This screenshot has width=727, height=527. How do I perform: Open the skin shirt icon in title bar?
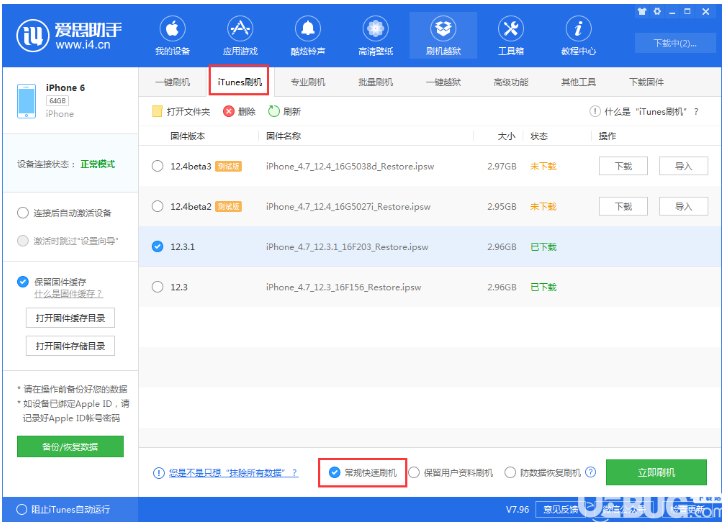642,12
